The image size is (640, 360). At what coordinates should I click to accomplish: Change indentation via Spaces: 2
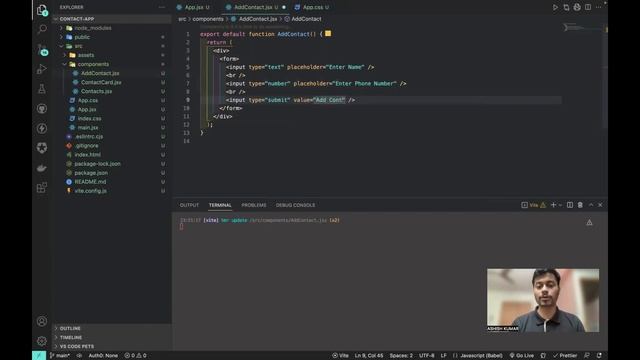(401, 356)
